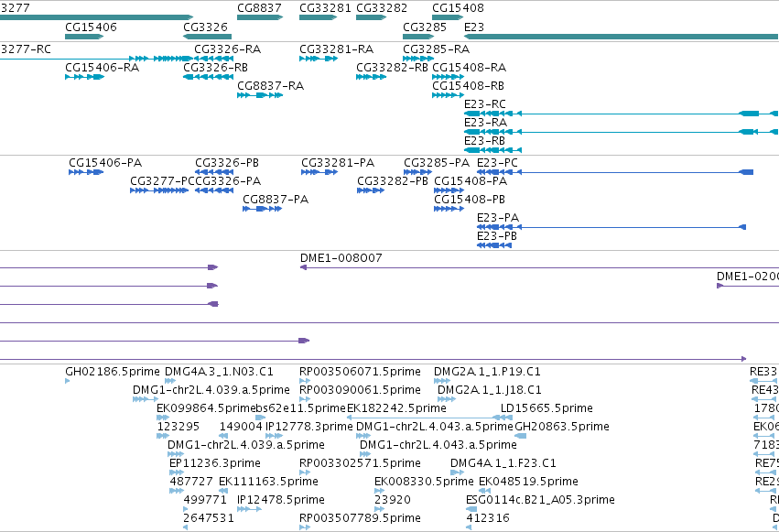Select EST 2647531
Screen dimensions: 779x532
[208, 518]
